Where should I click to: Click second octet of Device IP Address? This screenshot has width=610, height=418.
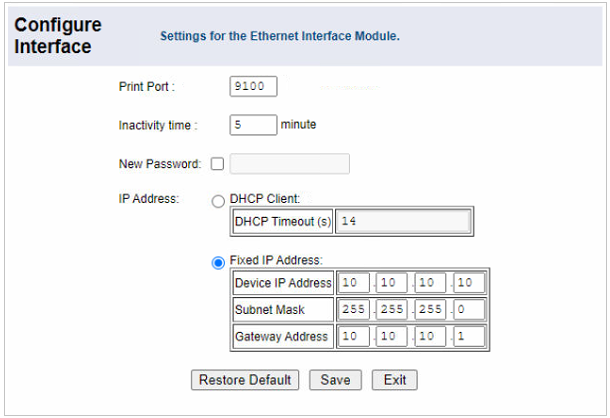(392, 284)
